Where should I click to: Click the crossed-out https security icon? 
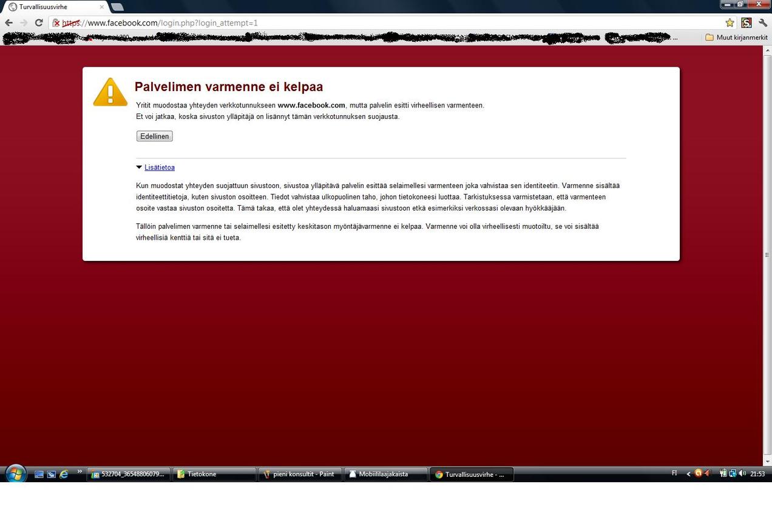(56, 23)
